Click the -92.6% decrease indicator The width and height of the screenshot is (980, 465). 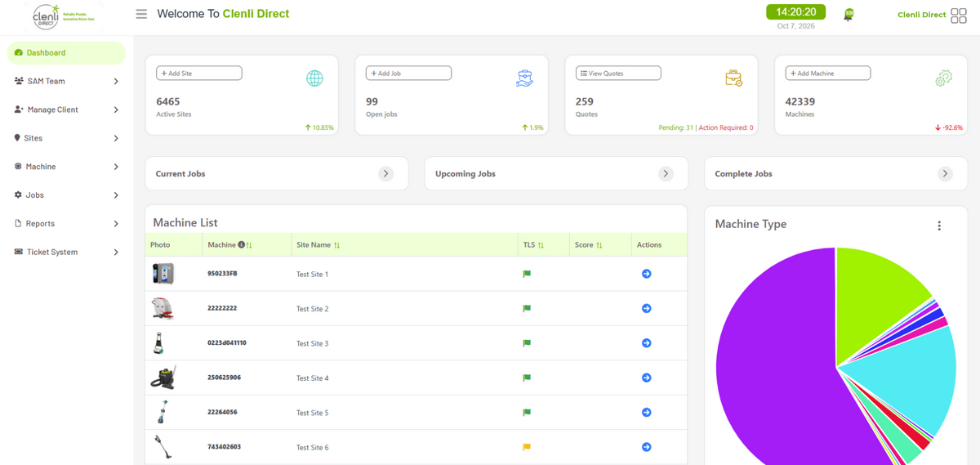click(949, 128)
